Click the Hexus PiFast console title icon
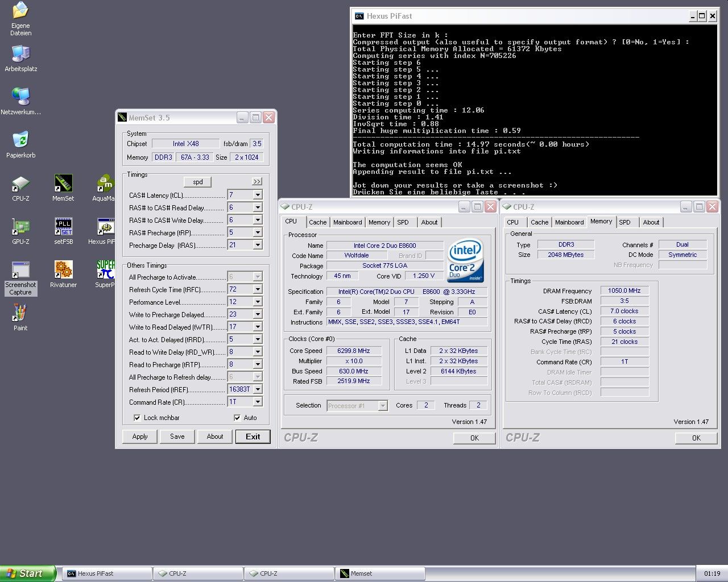728x582 pixels. tap(359, 16)
